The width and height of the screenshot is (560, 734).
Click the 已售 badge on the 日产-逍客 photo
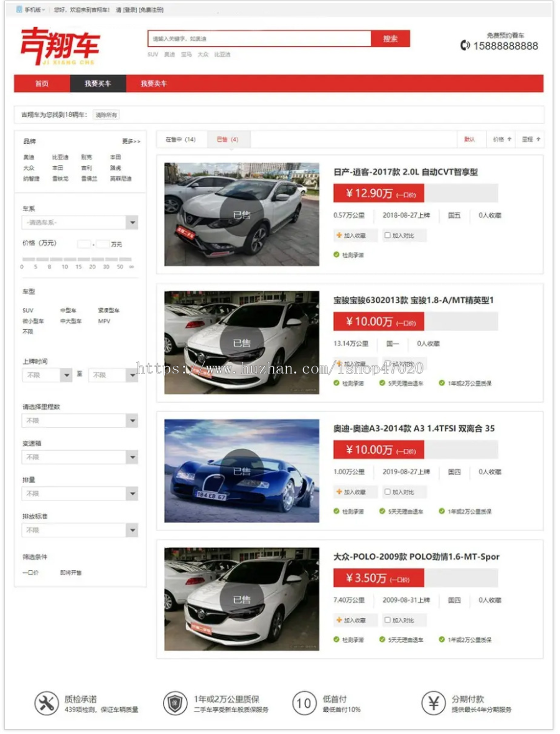[242, 214]
